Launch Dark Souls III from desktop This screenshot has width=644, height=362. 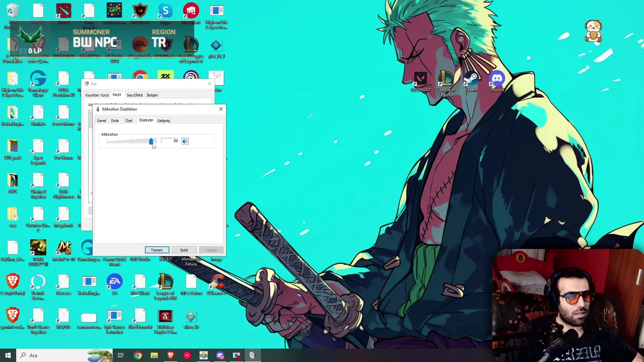click(38, 253)
